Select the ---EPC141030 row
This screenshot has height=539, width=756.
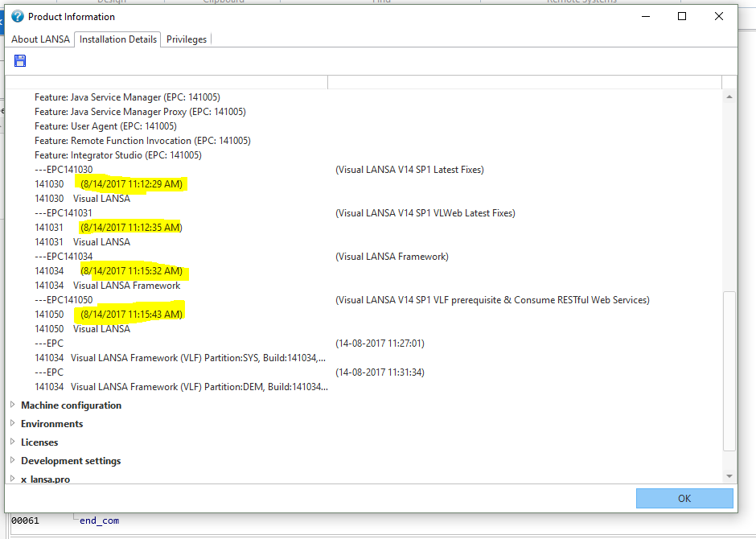(x=64, y=170)
